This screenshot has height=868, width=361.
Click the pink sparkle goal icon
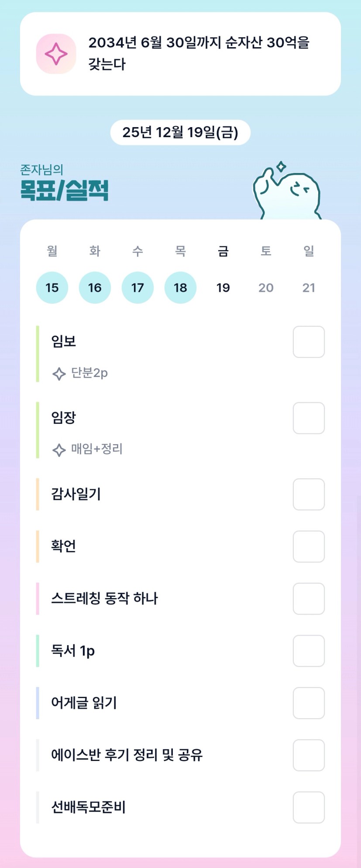[x=56, y=54]
